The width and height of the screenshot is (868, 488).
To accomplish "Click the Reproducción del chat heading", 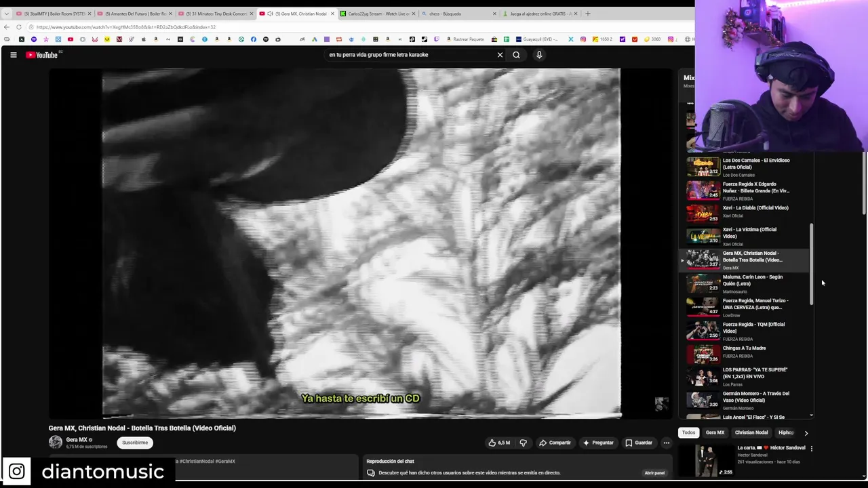I will [390, 462].
